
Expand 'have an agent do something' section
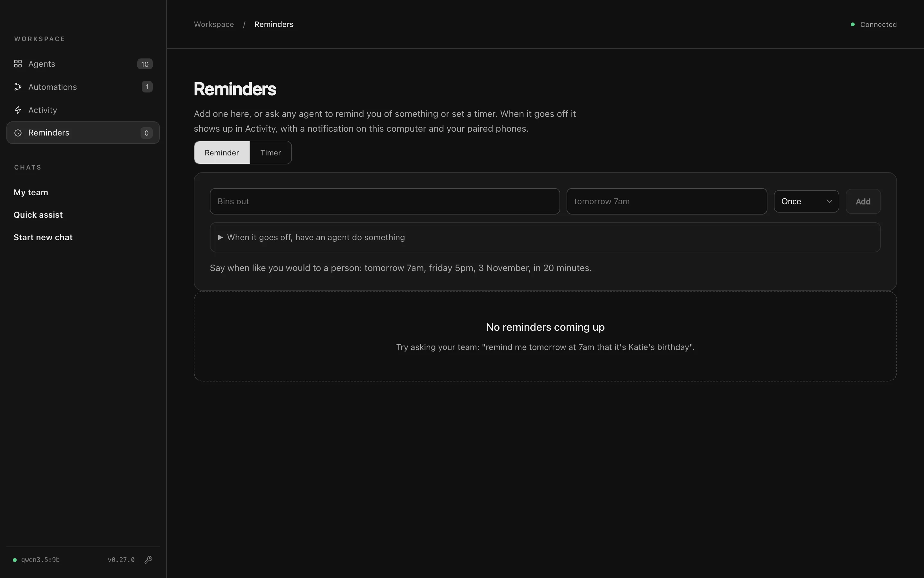[545, 237]
